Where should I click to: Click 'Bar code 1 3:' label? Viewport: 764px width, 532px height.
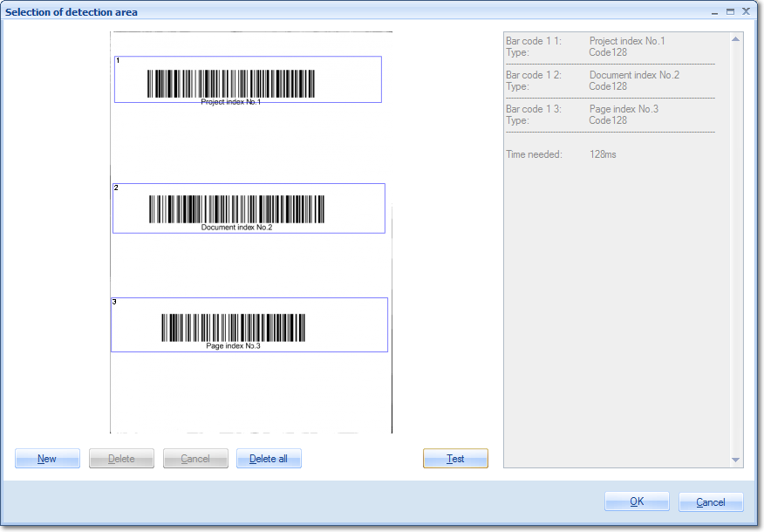pyautogui.click(x=534, y=109)
